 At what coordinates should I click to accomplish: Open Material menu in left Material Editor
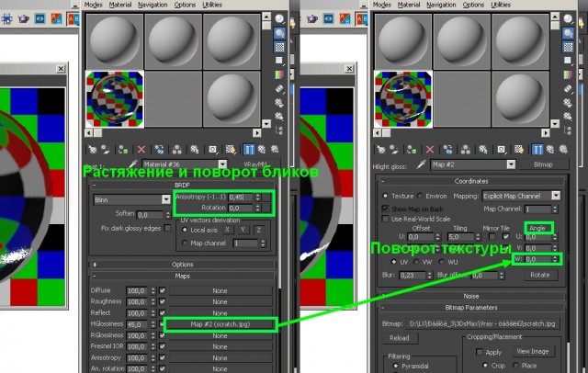tap(120, 5)
